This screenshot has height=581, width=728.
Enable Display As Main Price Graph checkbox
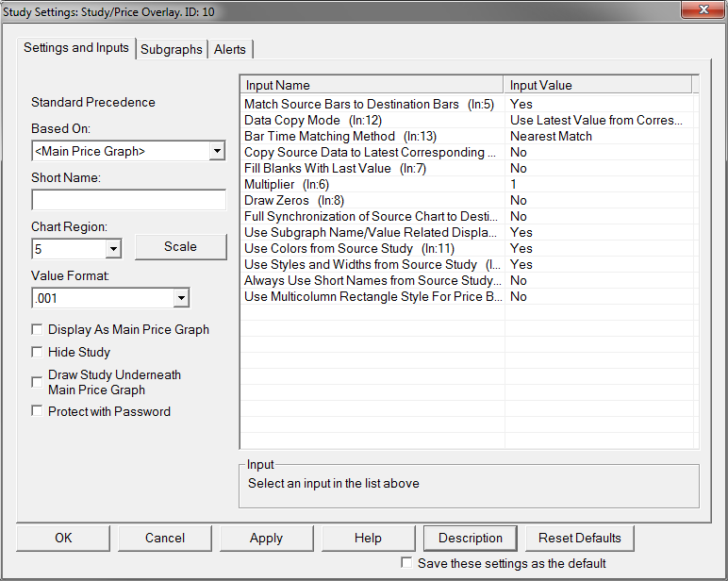37,329
